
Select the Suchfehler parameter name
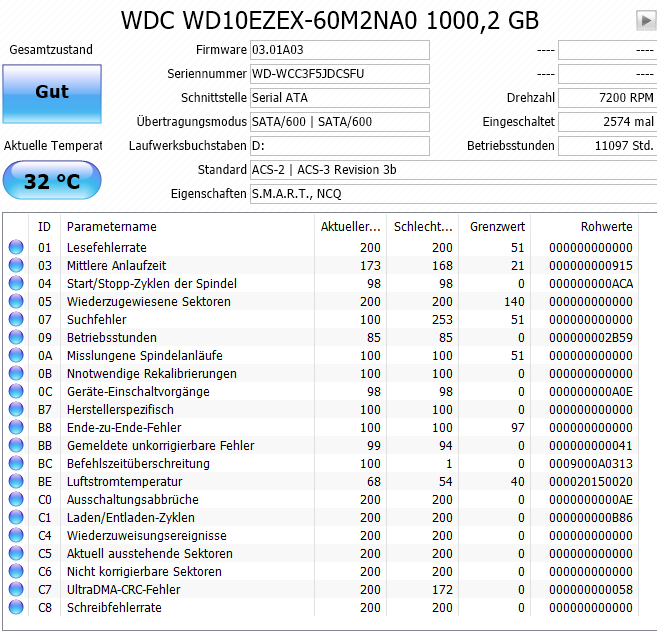(97, 319)
